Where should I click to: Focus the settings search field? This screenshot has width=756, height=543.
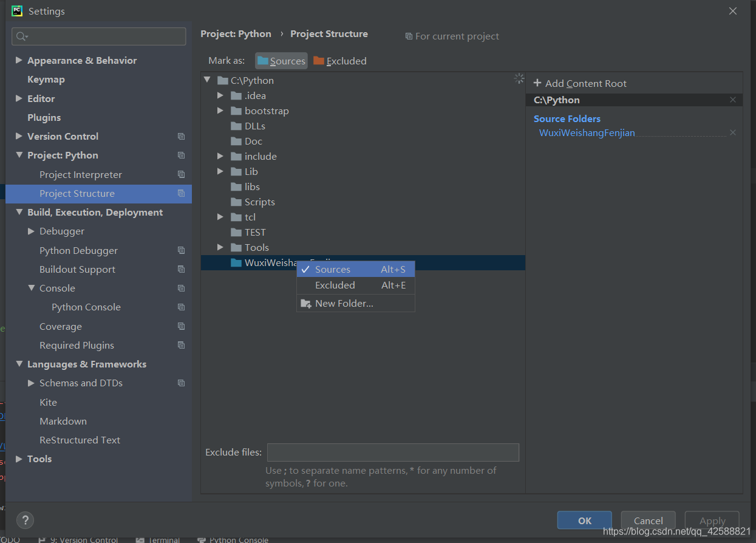(x=99, y=36)
